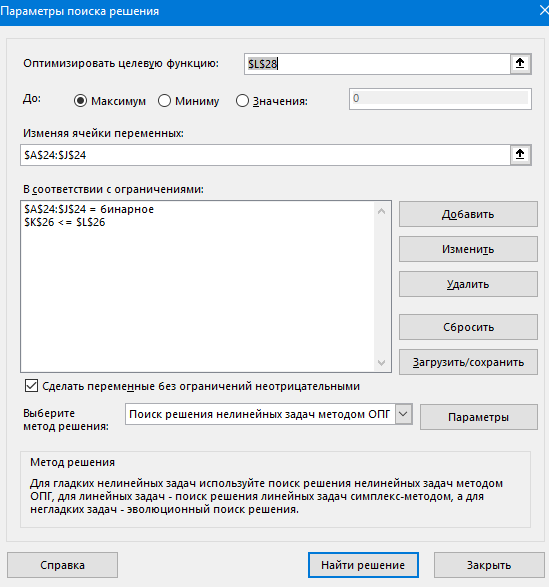Open solver Параметры options
This screenshot has width=549, height=587.
coord(479,417)
